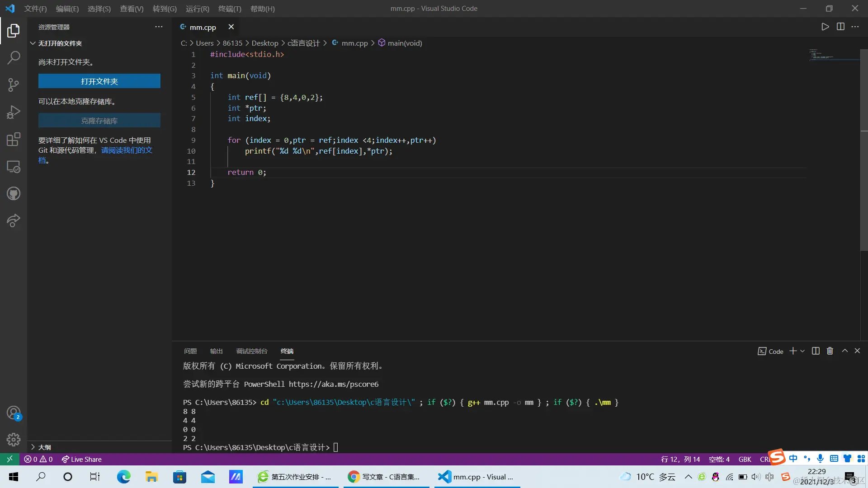
Task: Open the 终端(T) menu in menu bar
Action: point(230,9)
